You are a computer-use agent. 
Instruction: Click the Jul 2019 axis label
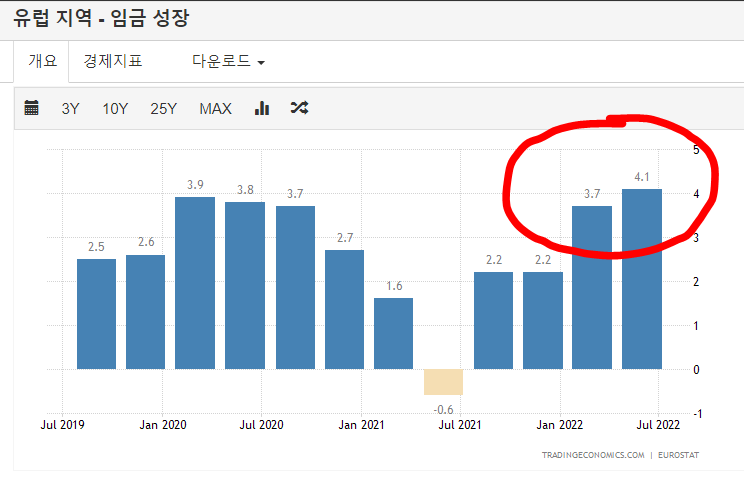(x=63, y=425)
